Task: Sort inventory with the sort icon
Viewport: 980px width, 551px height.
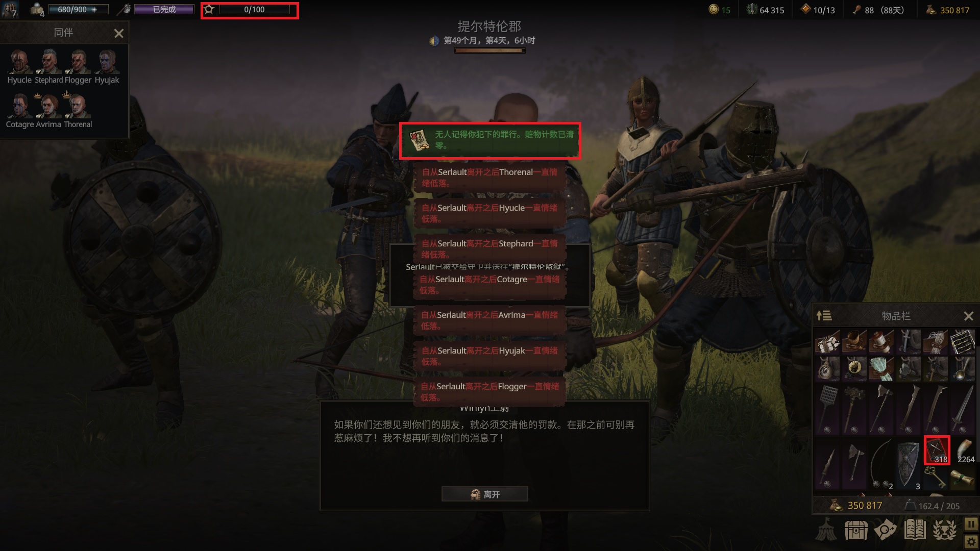Action: click(x=824, y=316)
